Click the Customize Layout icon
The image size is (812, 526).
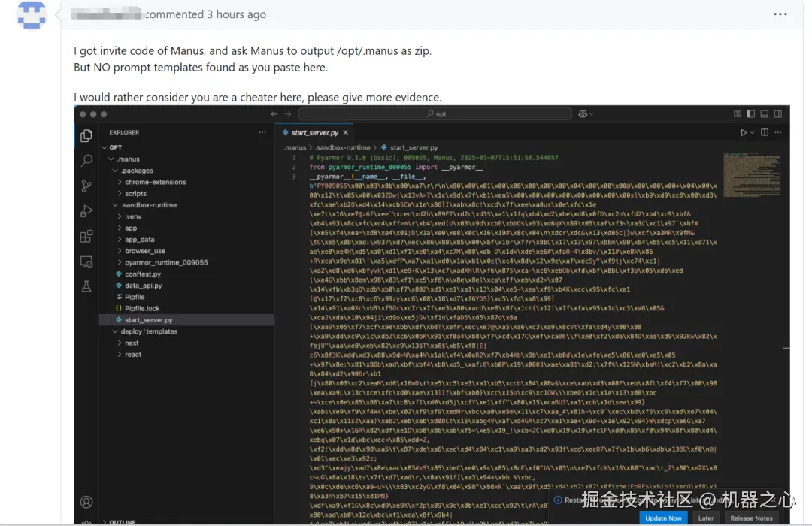pyautogui.click(x=738, y=114)
